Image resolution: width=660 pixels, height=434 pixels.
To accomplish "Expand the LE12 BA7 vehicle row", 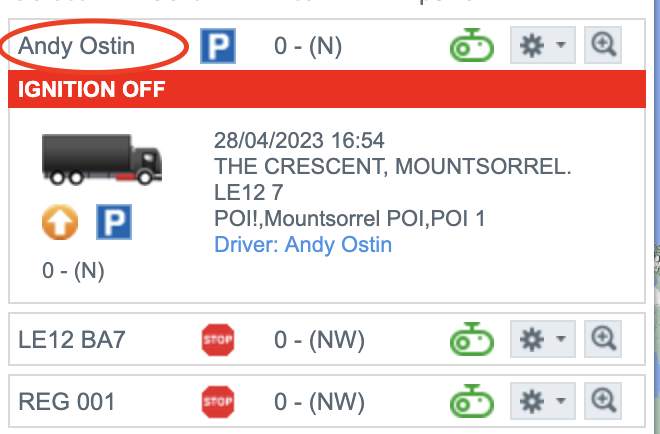I will tap(327, 339).
